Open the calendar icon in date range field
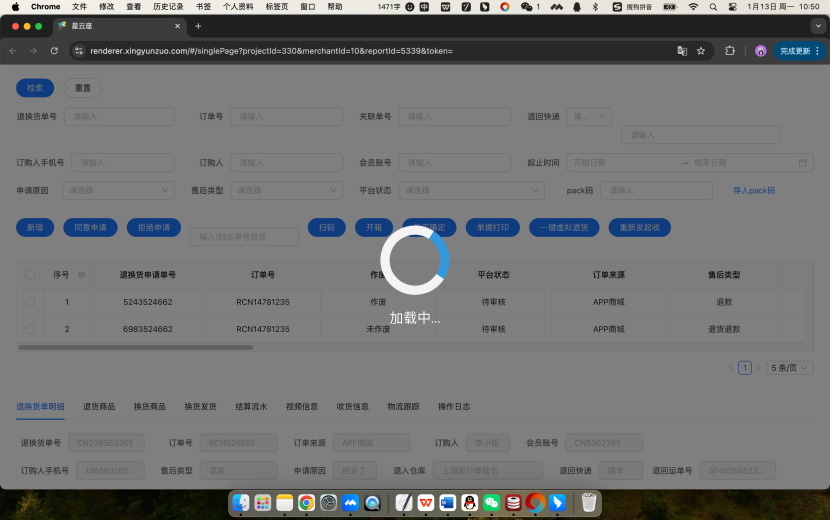Screen dimensions: 830x520 [x=803, y=162]
